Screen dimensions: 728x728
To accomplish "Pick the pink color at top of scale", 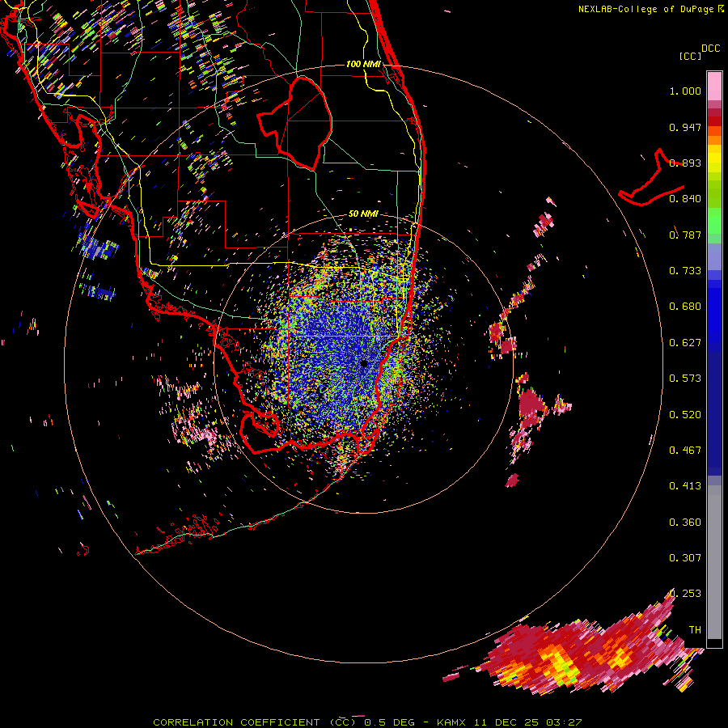I will 714,87.
